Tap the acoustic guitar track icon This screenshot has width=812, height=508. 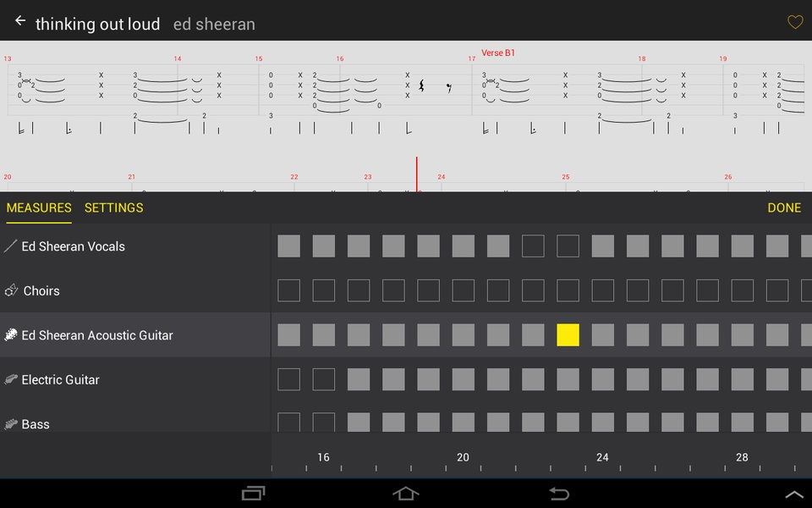coord(10,335)
